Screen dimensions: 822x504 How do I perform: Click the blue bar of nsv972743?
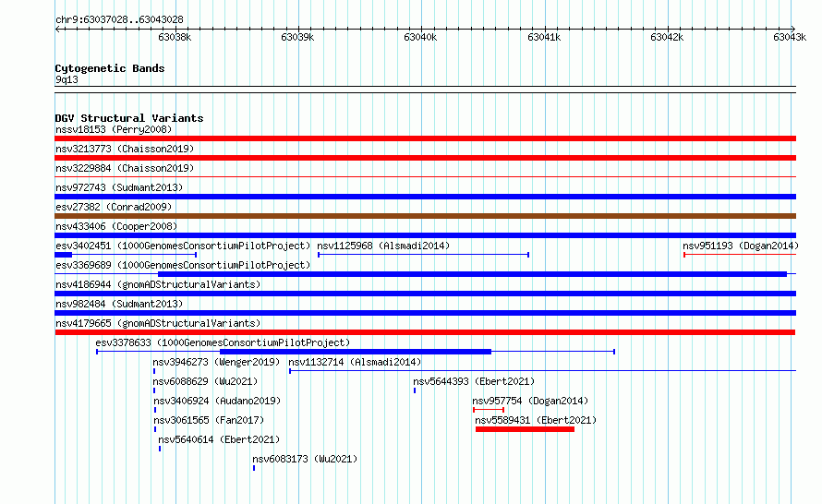(425, 197)
